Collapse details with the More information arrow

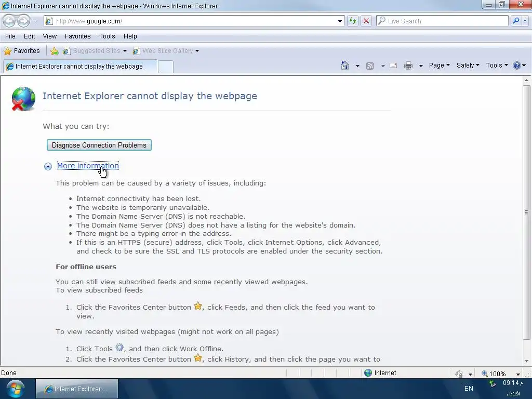click(x=48, y=166)
